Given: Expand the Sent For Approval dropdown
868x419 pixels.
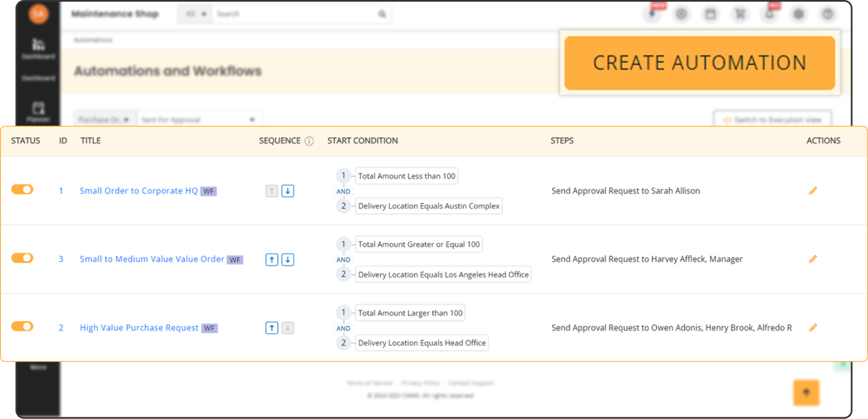Looking at the screenshot, I should 199,119.
